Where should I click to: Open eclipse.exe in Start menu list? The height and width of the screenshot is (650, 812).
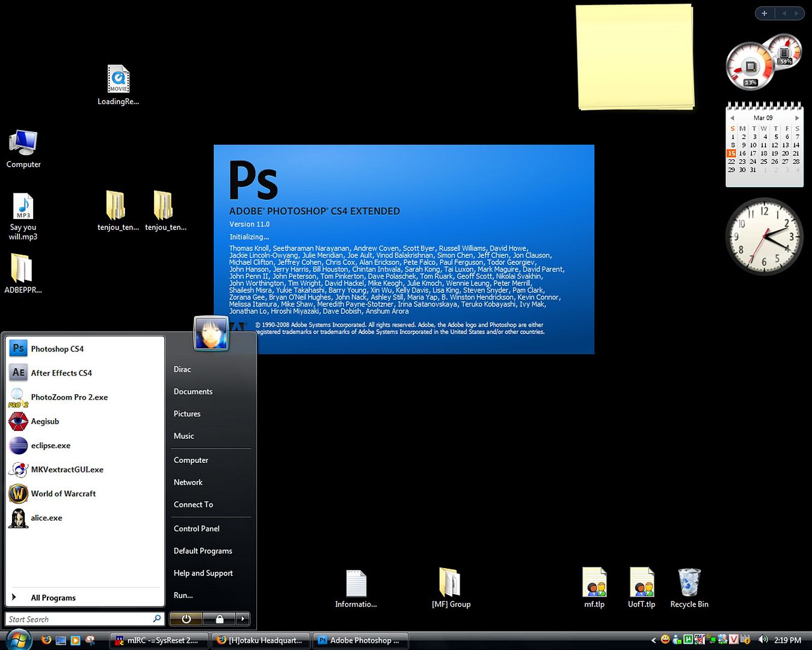(85, 445)
